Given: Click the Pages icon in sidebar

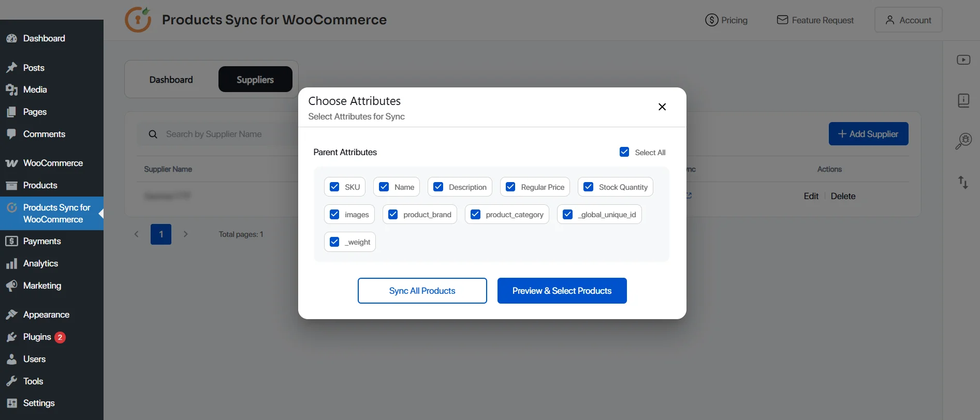Looking at the screenshot, I should point(11,112).
